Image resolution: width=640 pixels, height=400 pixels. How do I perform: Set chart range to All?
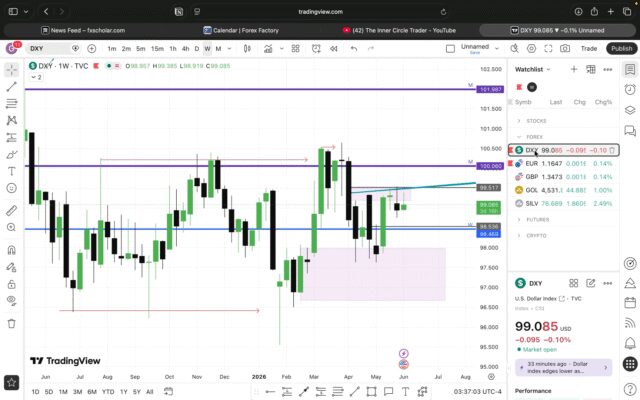[149, 392]
